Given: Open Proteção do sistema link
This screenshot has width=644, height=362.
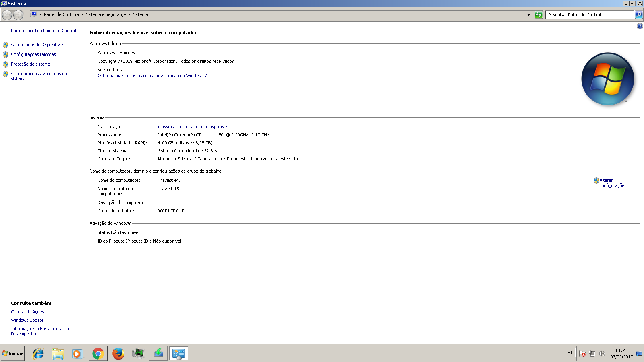Looking at the screenshot, I should pyautogui.click(x=31, y=64).
